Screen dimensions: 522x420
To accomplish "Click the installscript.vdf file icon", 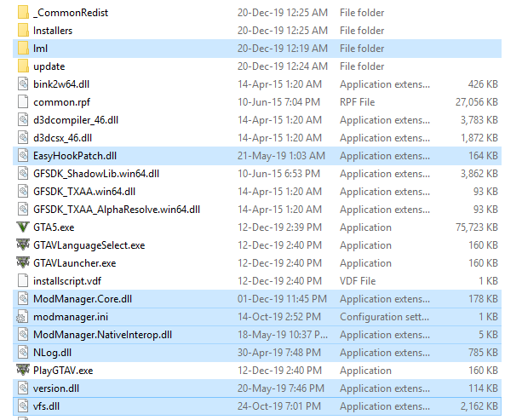I will point(23,281).
